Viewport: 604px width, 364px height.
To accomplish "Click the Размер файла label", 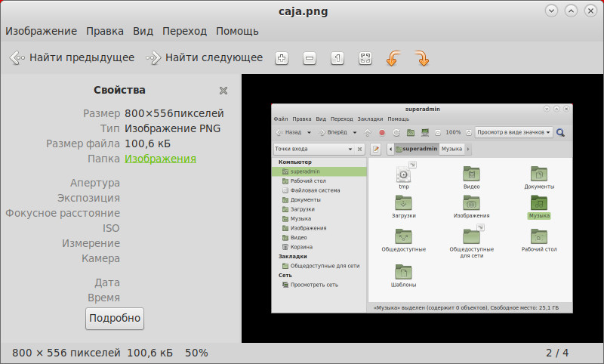I will 83,143.
